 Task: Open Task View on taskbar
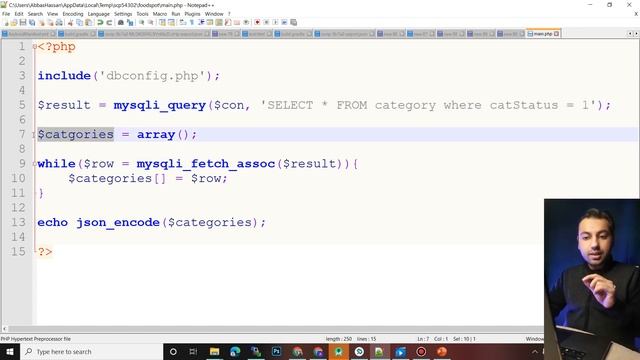click(x=193, y=351)
